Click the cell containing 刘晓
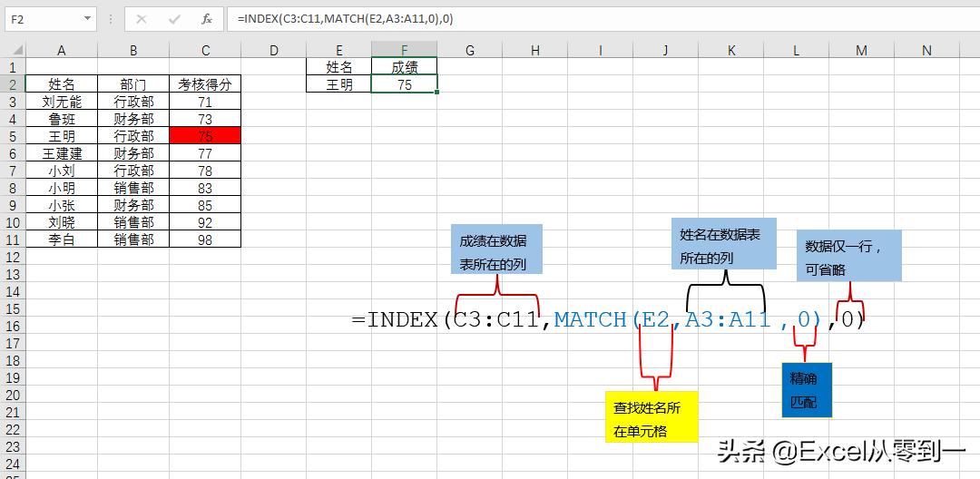Screen dimensions: 980x479 coord(62,221)
